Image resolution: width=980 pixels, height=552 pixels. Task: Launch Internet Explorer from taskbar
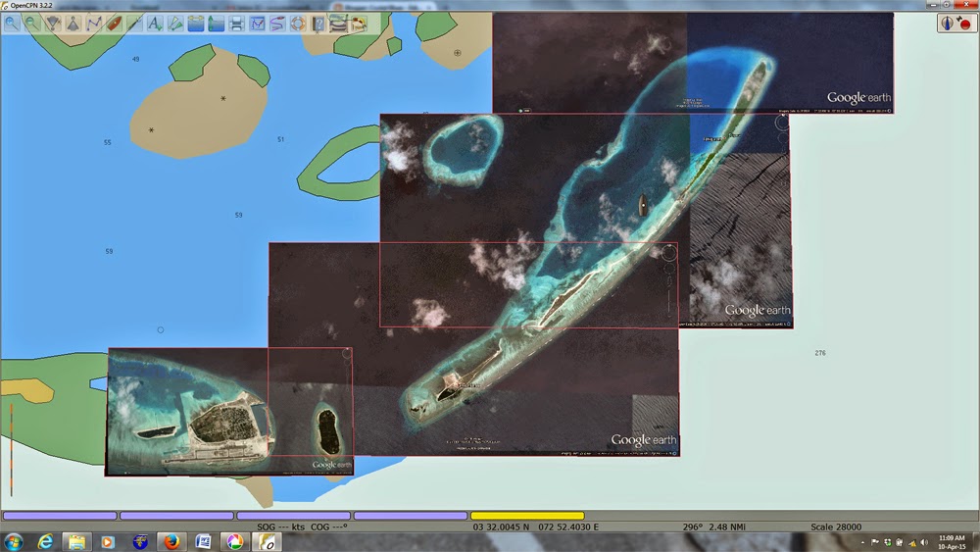(45, 542)
